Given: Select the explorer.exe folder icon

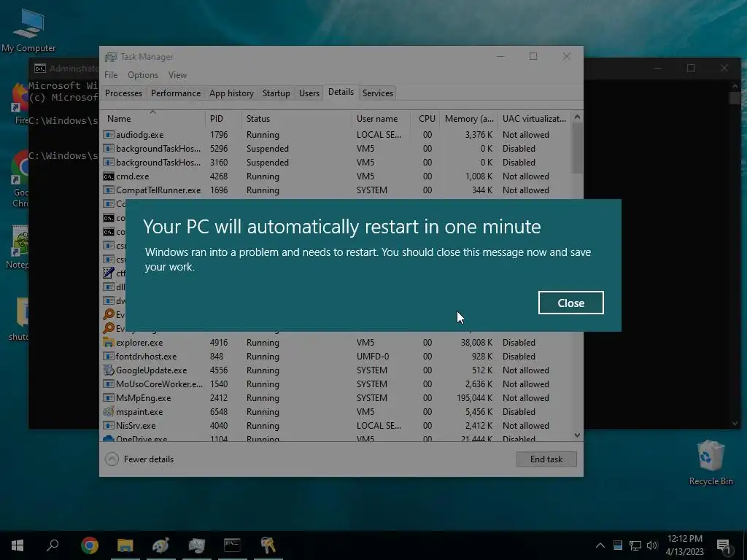Looking at the screenshot, I should 109,343.
